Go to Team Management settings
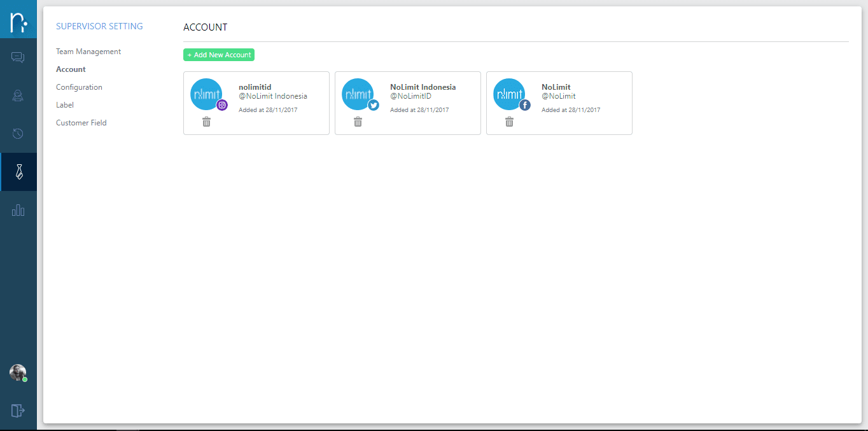Image resolution: width=868 pixels, height=431 pixels. (x=88, y=52)
